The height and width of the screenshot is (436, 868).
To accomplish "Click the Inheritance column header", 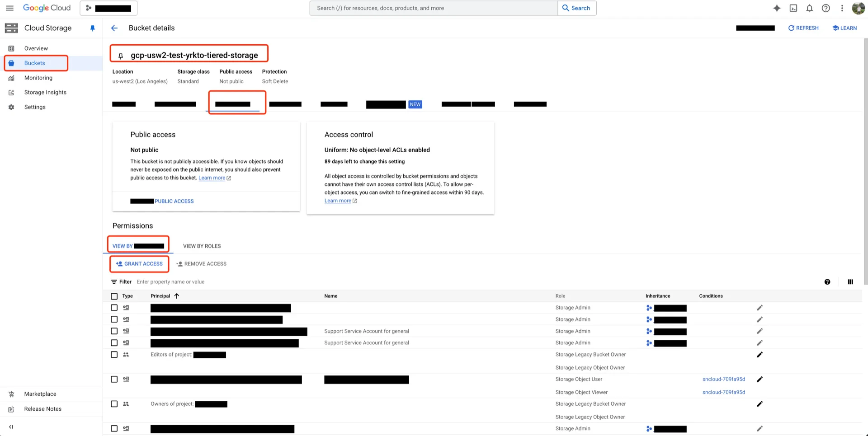I will point(658,296).
